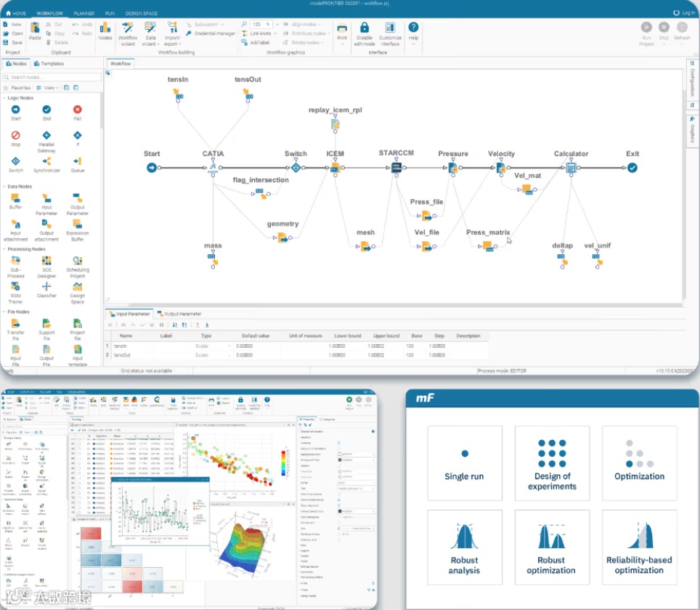Screen dimensions: 700x610
Task: Click the Exit end node on canvas
Action: click(x=632, y=168)
